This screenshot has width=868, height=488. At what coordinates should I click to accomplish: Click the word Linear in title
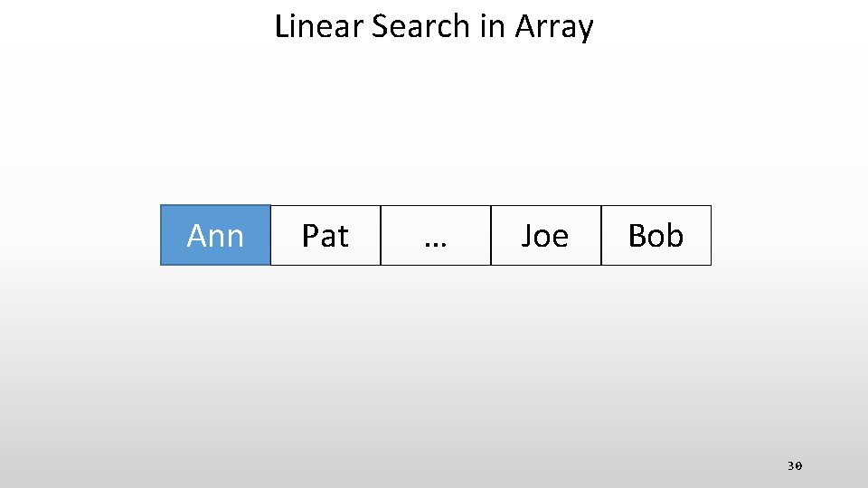[x=318, y=26]
